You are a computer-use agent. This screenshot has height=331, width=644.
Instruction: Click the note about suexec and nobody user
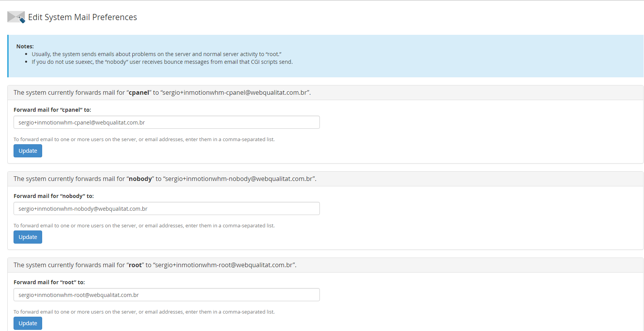click(x=162, y=62)
